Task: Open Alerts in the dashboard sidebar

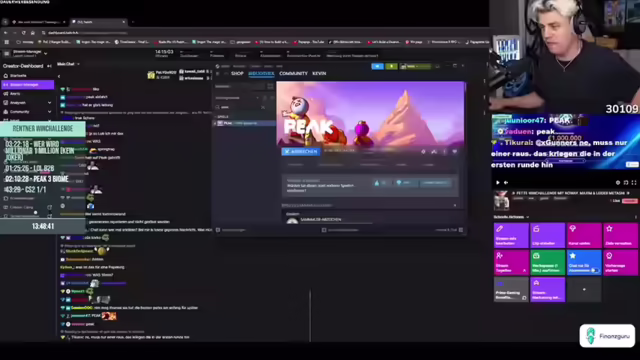Action: (15, 93)
